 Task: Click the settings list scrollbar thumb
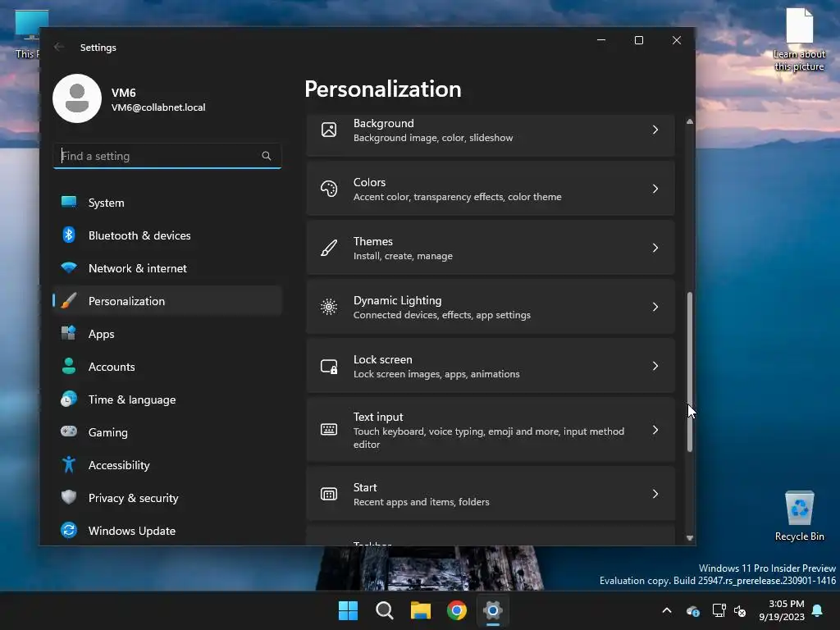[689, 372]
